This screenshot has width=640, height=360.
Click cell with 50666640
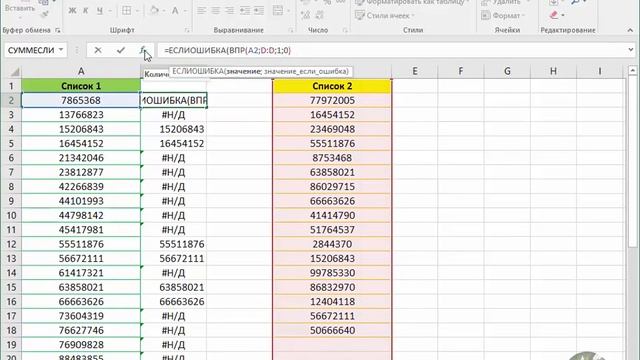tap(332, 330)
